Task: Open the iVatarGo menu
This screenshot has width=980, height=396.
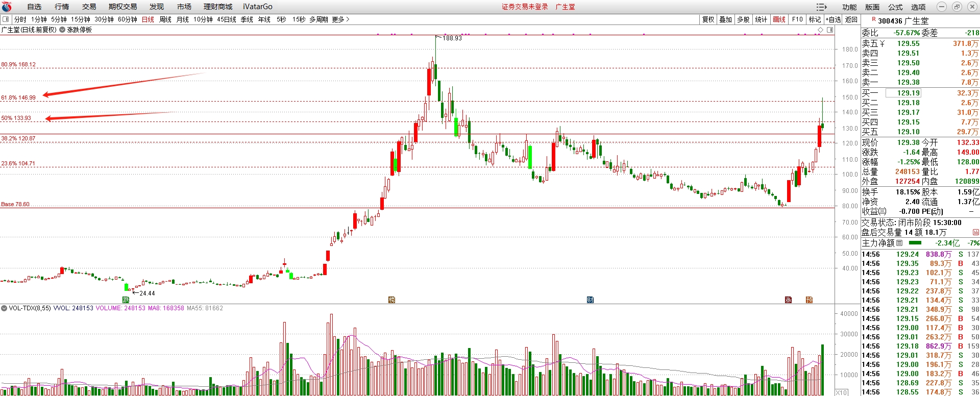Action: [x=258, y=7]
